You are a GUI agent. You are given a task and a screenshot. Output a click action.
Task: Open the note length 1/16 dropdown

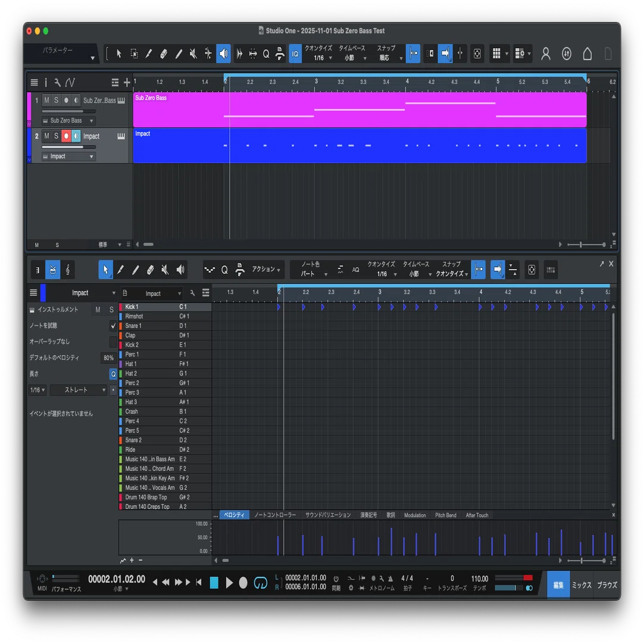[37, 390]
